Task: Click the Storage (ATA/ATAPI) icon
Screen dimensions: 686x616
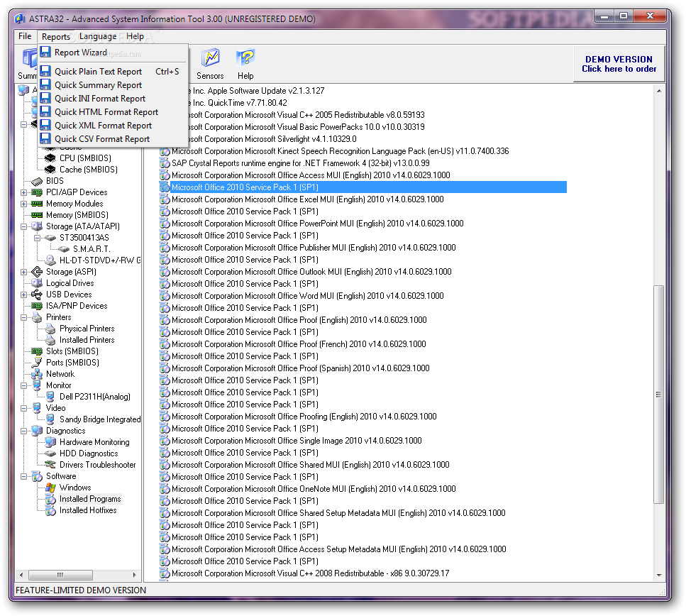Action: tap(37, 226)
